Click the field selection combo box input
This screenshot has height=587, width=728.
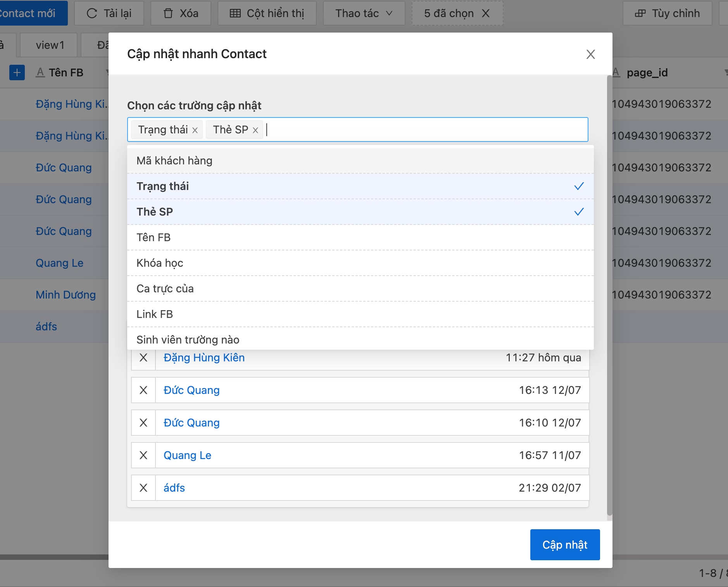click(426, 129)
